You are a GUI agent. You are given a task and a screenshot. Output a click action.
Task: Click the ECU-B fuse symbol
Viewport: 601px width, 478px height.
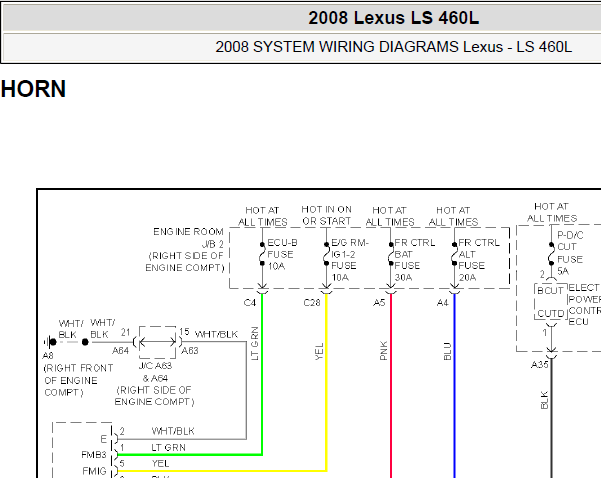point(262,254)
